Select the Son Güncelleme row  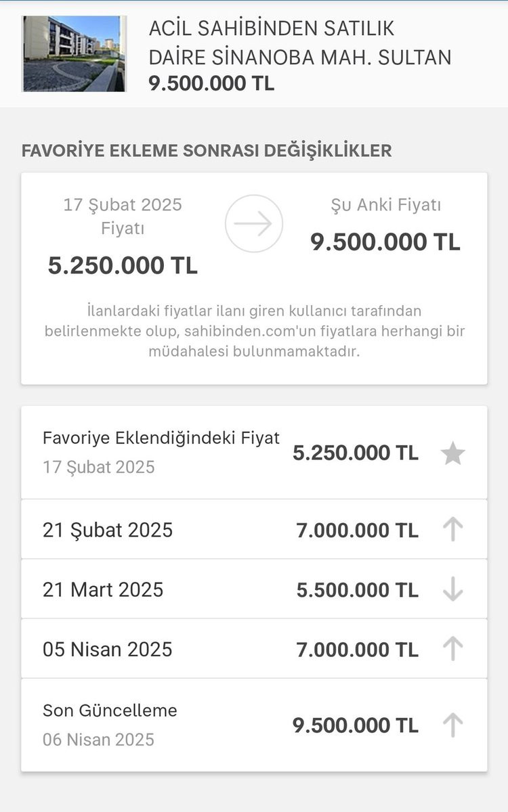(254, 725)
